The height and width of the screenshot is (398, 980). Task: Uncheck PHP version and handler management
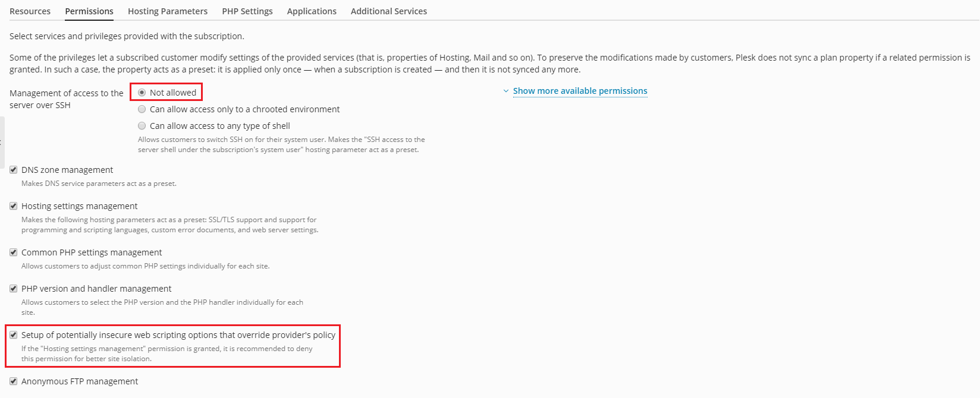[x=14, y=289]
